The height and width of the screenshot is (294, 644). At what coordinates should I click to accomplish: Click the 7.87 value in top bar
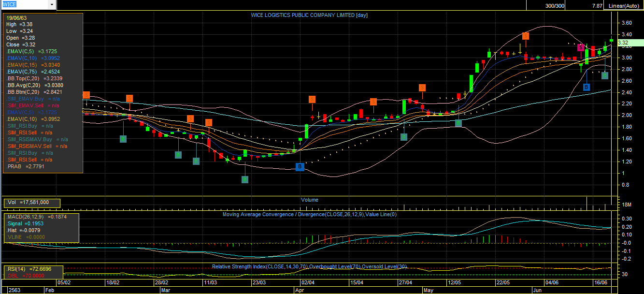pos(597,6)
